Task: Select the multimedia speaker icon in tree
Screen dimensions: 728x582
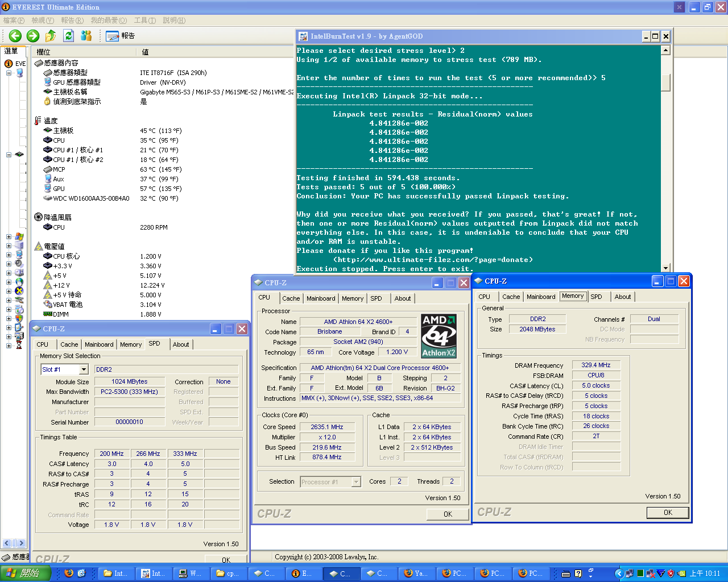Action: [19, 264]
